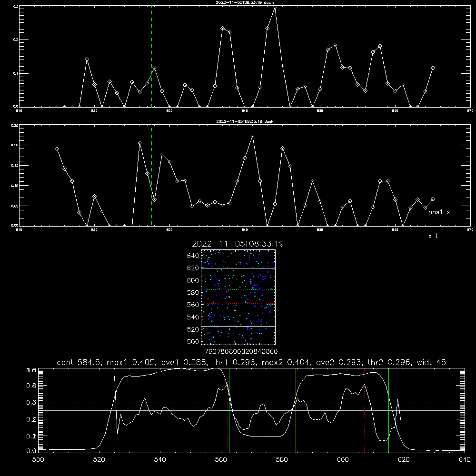
Task: Click the 'thr2 0.296' value
Action: pos(390,362)
